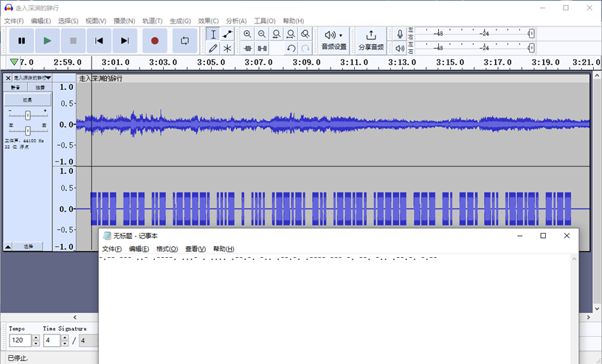Click the Skip to End button

point(125,41)
